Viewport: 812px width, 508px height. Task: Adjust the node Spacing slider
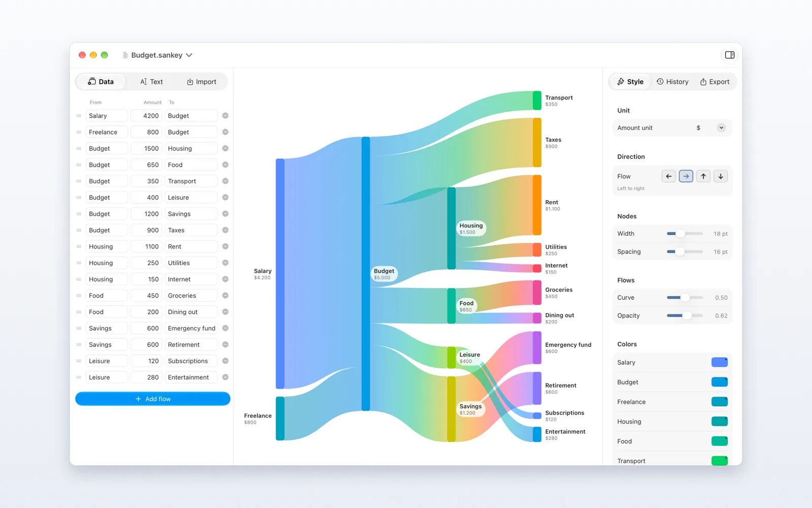685,251
